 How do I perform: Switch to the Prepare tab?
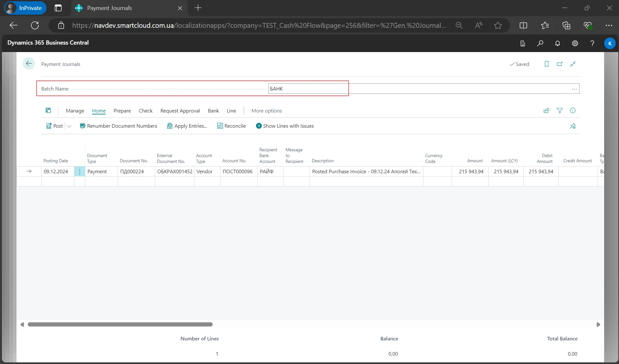(122, 111)
